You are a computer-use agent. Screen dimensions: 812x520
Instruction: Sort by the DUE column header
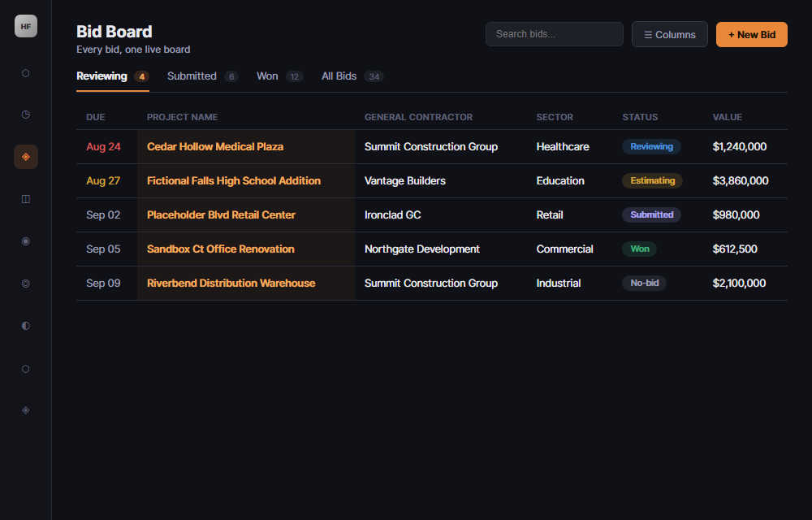coord(95,117)
